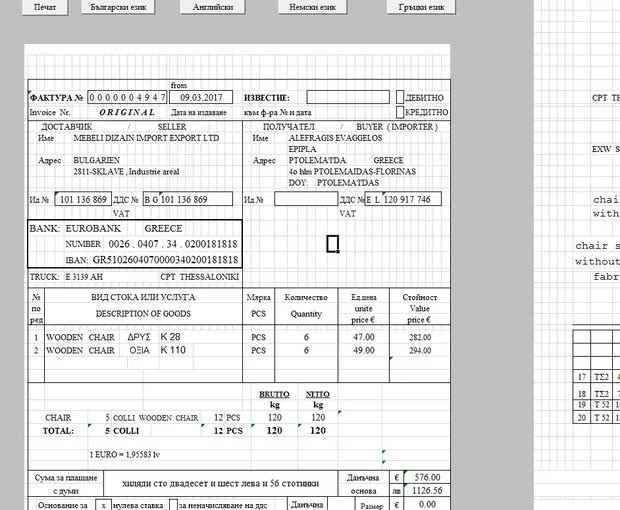Screen dimensions: 620x510
Task: Choose the Гръцки език button
Action: 415,7
